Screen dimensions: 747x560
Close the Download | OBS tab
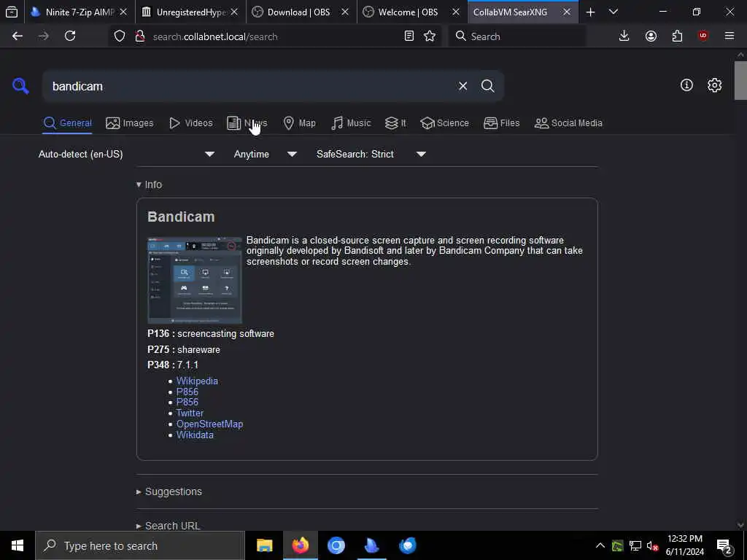tap(345, 12)
